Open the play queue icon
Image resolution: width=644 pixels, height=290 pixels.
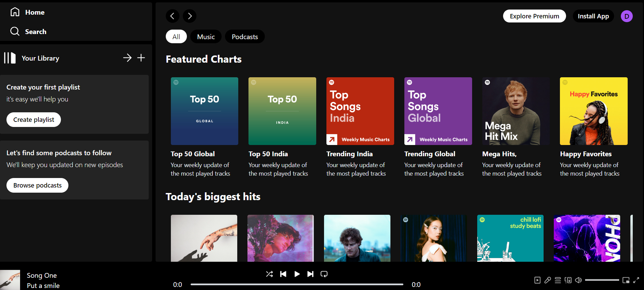click(558, 280)
